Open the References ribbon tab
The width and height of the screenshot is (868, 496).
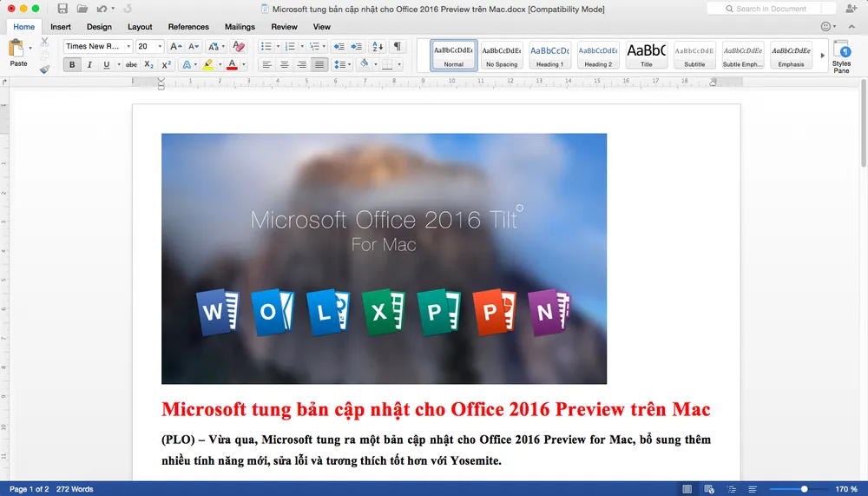pyautogui.click(x=188, y=27)
